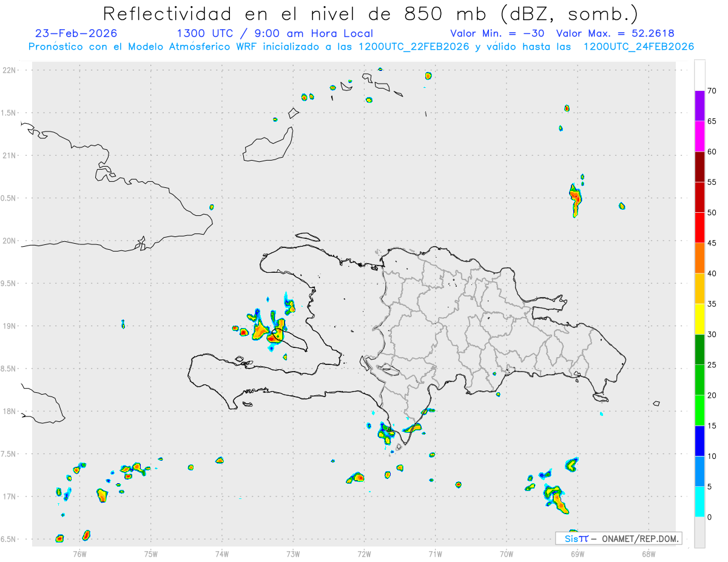
Task: Click the 'Valor Min. = -30' readout
Action: [497, 33]
